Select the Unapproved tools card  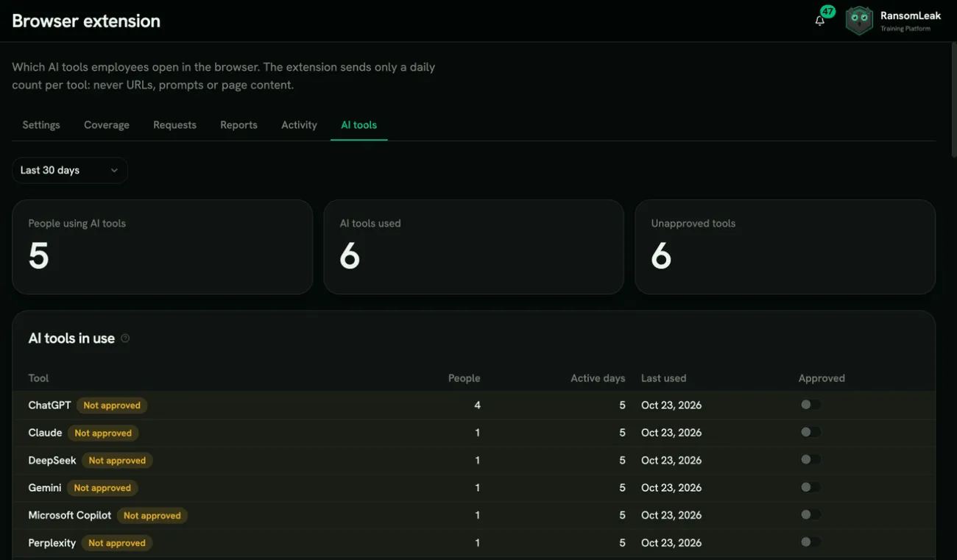point(785,247)
